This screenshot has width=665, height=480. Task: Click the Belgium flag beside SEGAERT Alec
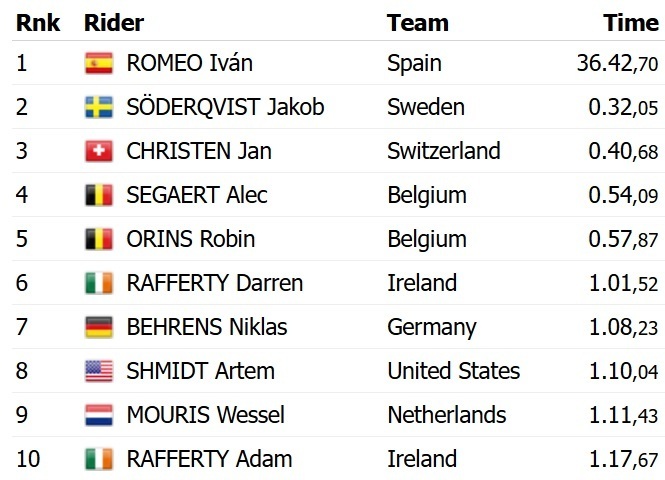click(x=99, y=196)
